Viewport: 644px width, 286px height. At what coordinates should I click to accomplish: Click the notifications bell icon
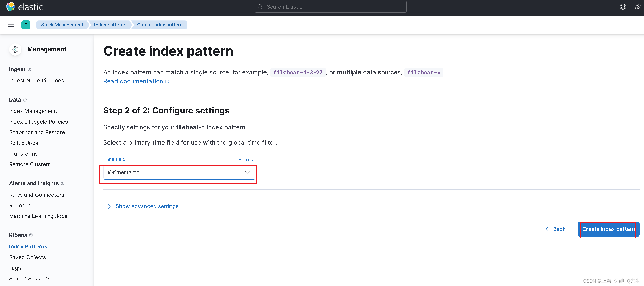point(637,7)
